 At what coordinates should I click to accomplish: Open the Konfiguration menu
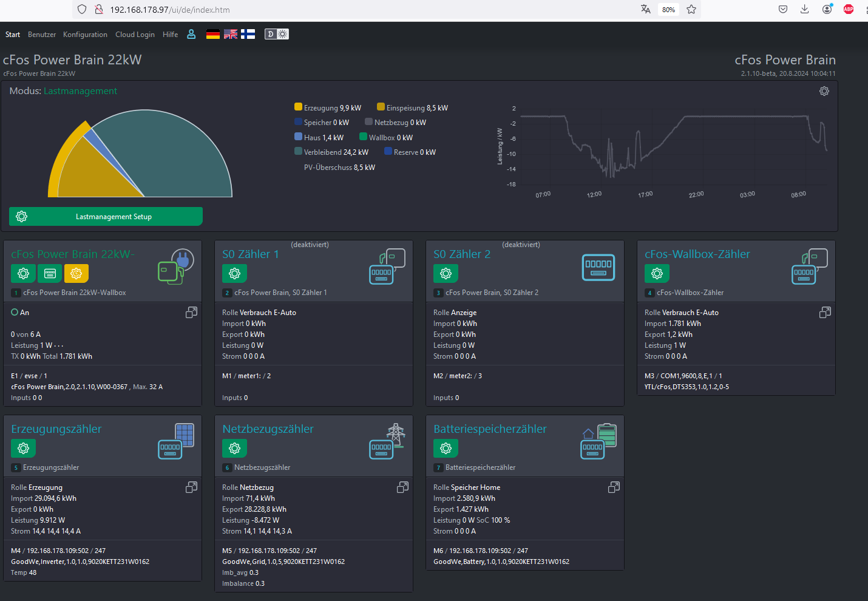(x=85, y=35)
